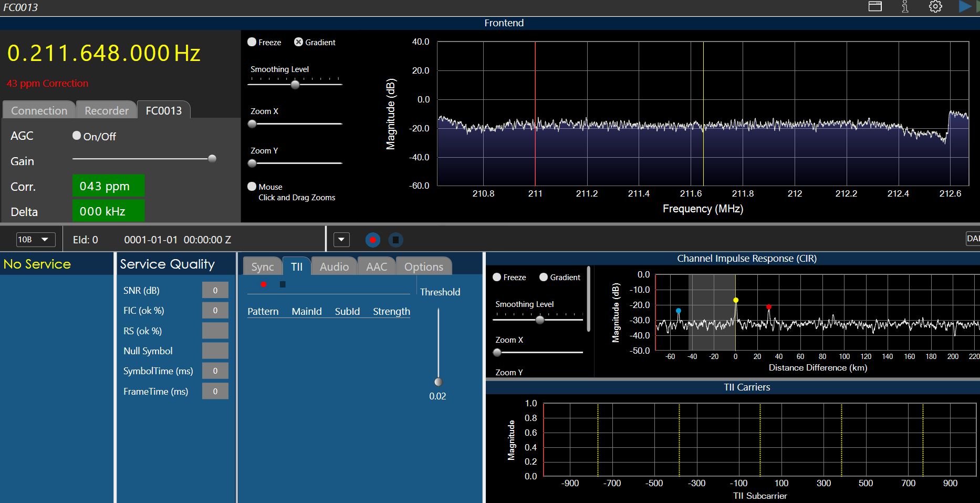Select the Options tab
Image resolution: width=980 pixels, height=503 pixels.
coord(423,266)
